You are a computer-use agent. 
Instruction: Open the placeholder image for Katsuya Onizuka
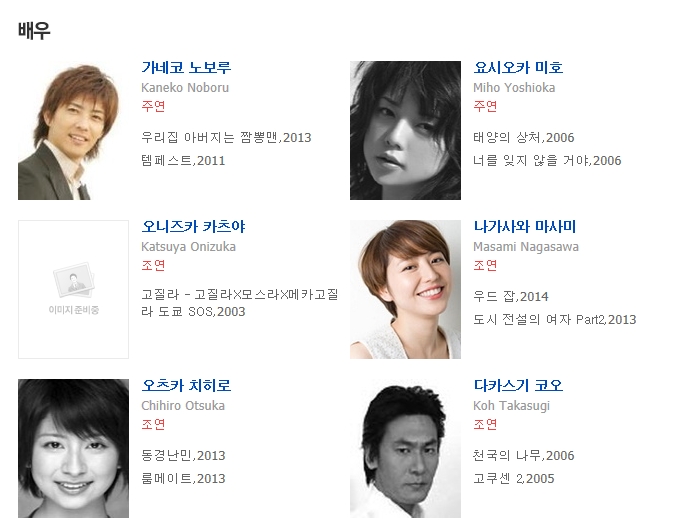point(73,290)
